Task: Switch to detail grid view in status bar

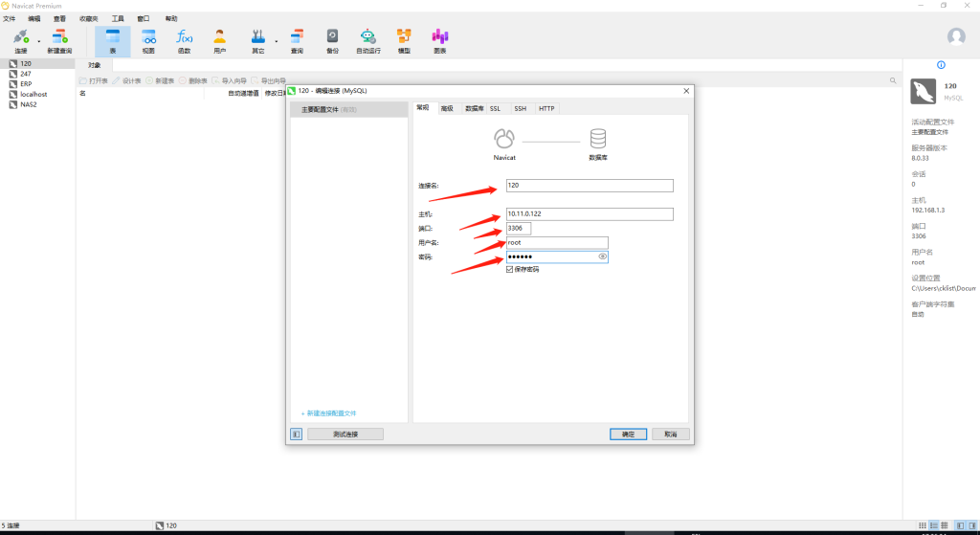Action: pyautogui.click(x=945, y=526)
